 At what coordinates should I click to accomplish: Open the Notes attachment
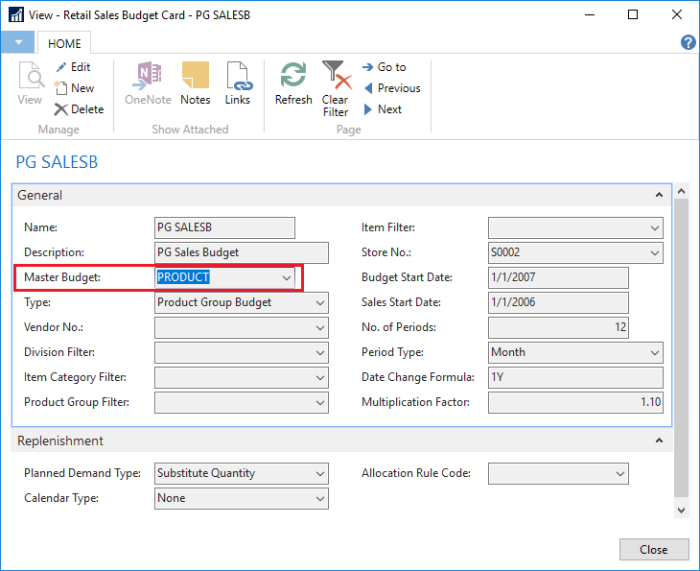coord(195,83)
